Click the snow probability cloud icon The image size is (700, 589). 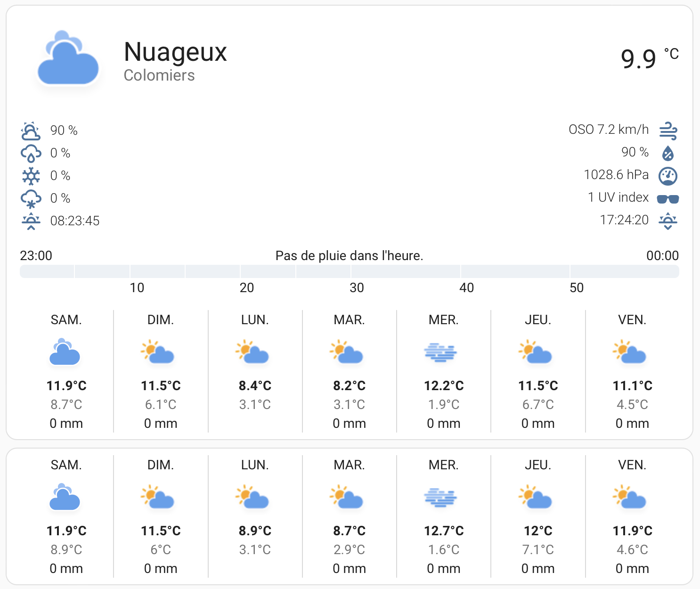coord(31,198)
